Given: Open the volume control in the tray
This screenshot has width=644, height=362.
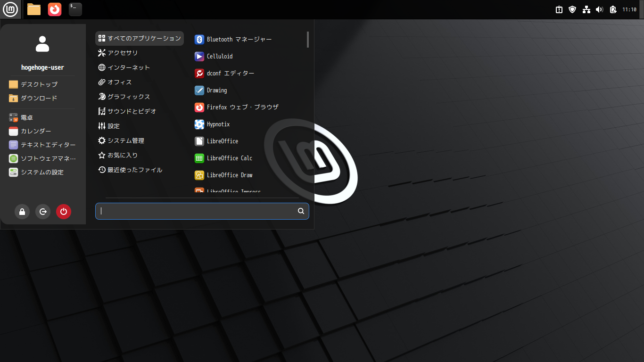Looking at the screenshot, I should 599,8.
